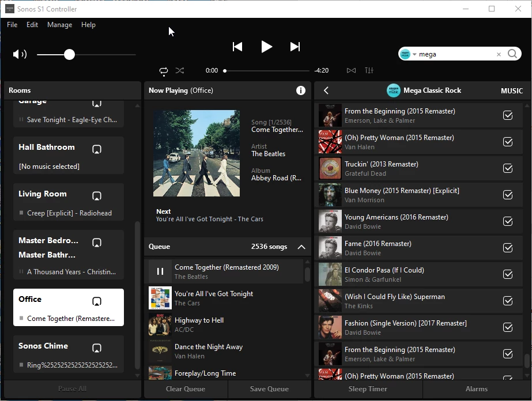Open Sleep Timer
The width and height of the screenshot is (532, 401).
pos(368,389)
